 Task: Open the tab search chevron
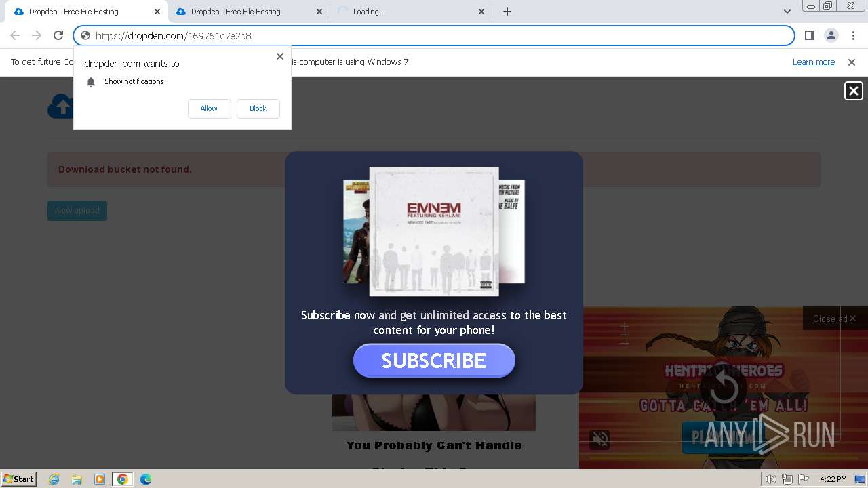coord(787,12)
